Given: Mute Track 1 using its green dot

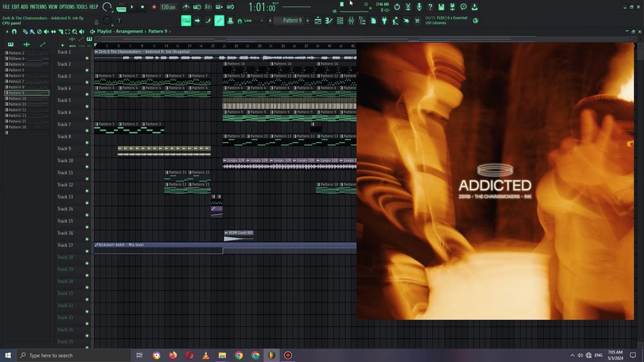Looking at the screenshot, I should coord(87,58).
